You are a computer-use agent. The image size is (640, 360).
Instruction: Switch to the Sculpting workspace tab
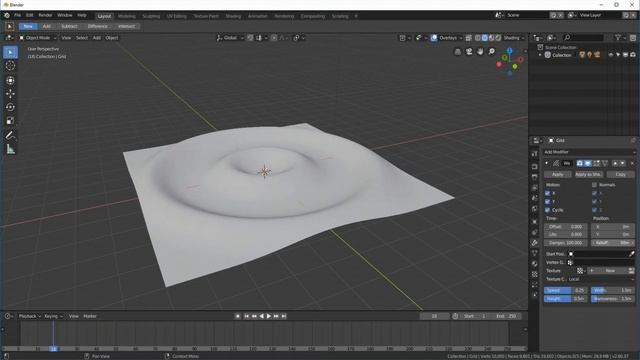[151, 16]
